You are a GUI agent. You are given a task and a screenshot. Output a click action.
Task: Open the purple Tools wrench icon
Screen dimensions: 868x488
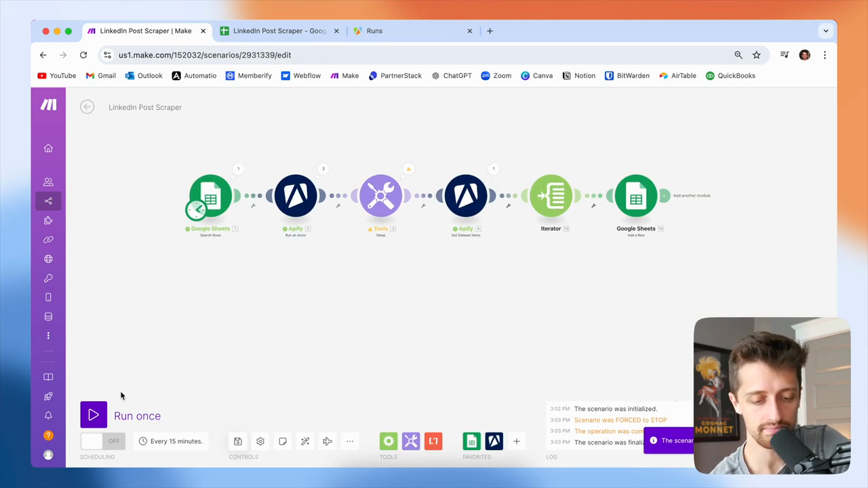click(411, 441)
